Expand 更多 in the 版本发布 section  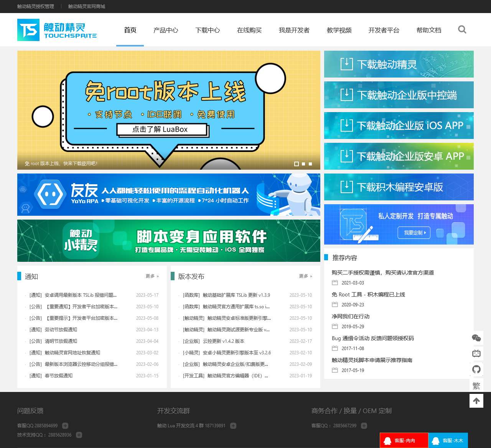[305, 276]
